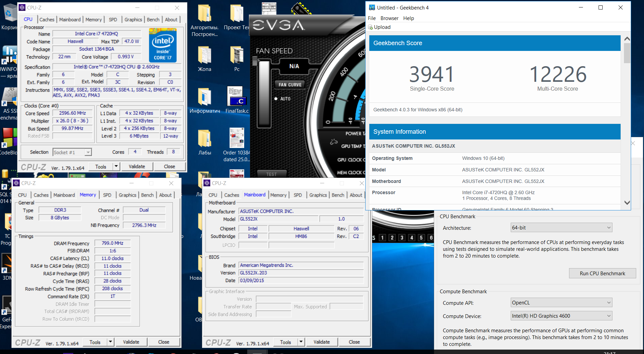Open the Лабы folder icon

tap(204, 138)
